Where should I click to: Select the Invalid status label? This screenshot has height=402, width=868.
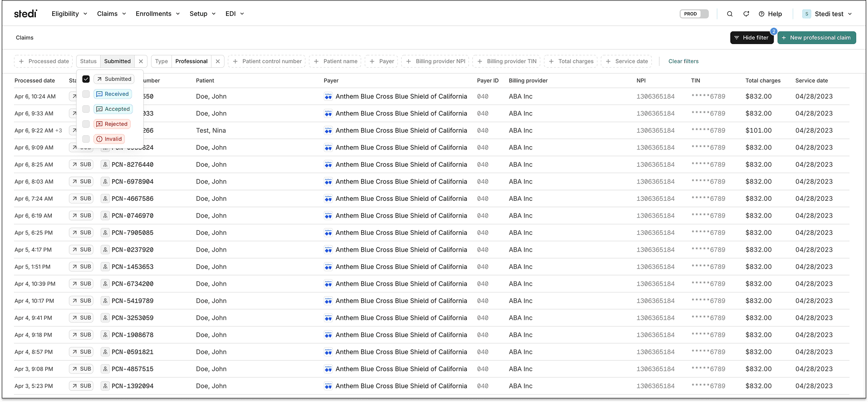[x=109, y=139]
